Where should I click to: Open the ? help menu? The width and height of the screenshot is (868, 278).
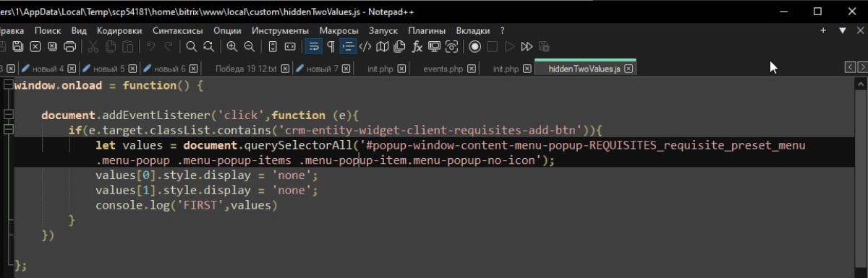[x=503, y=30]
